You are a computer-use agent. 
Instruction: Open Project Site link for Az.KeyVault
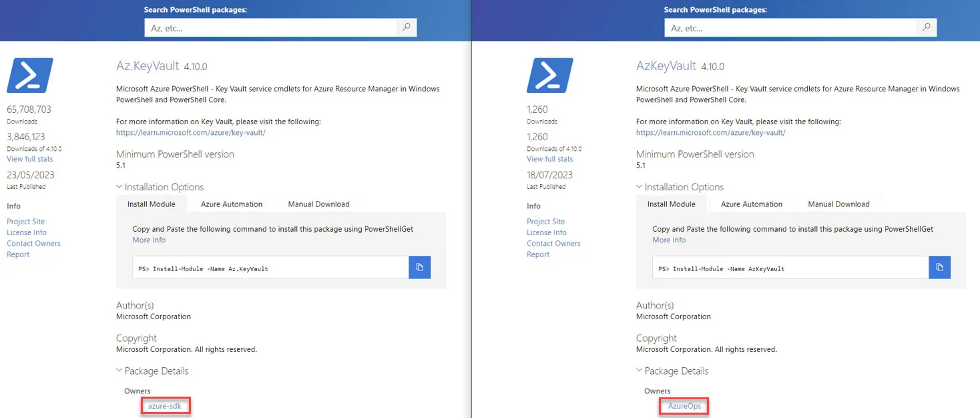point(26,222)
